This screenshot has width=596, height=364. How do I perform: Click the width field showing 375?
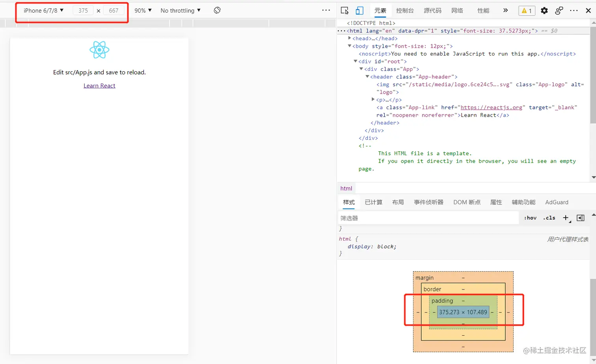(x=83, y=11)
